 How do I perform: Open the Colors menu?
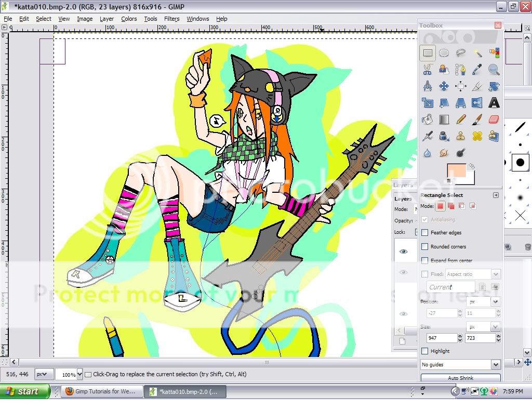tap(129, 19)
